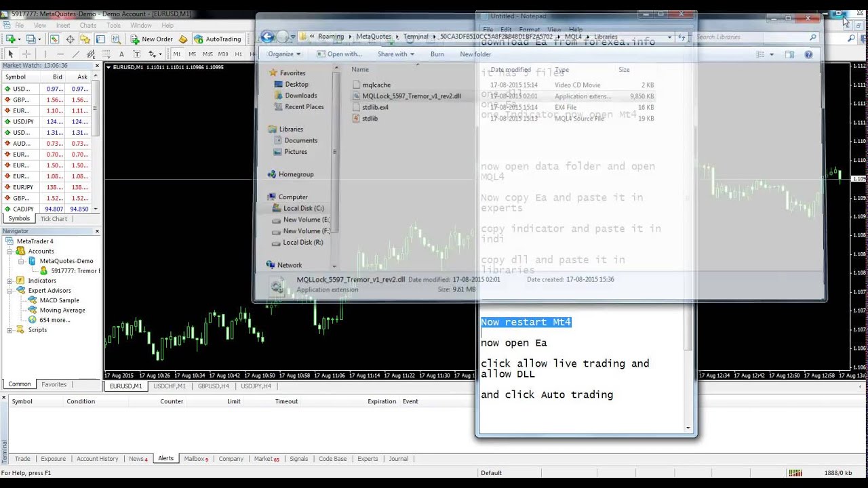The image size is (868, 488).
Task: Toggle the Terminal panel toolbar icon
Action: [100, 39]
